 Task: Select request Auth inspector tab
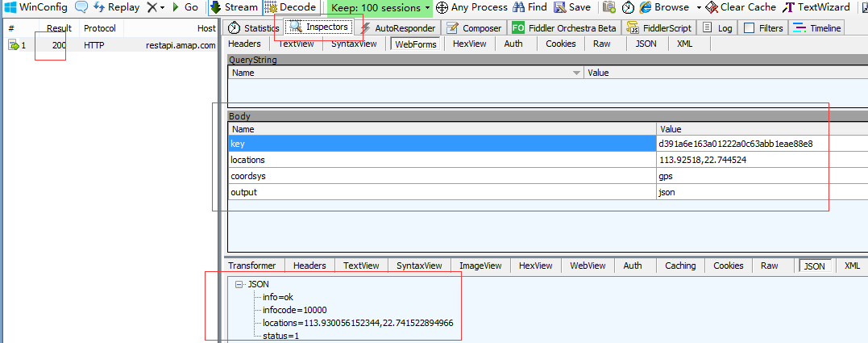[513, 44]
